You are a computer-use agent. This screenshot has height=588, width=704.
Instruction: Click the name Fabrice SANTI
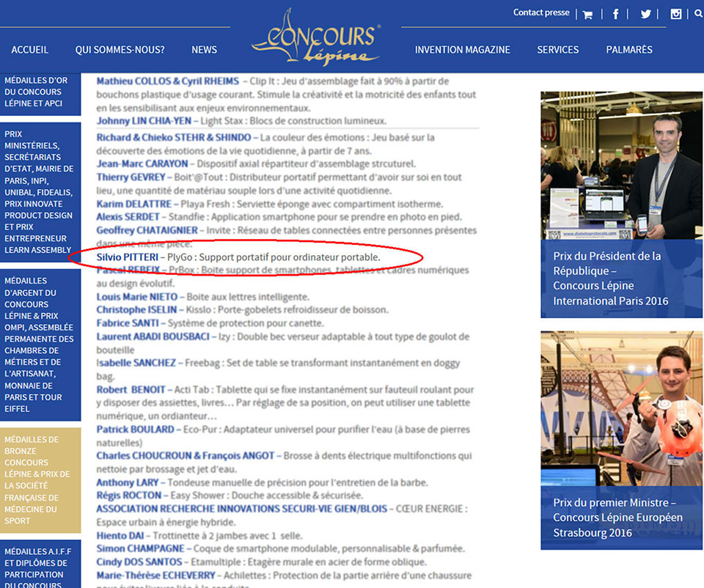pyautogui.click(x=128, y=323)
